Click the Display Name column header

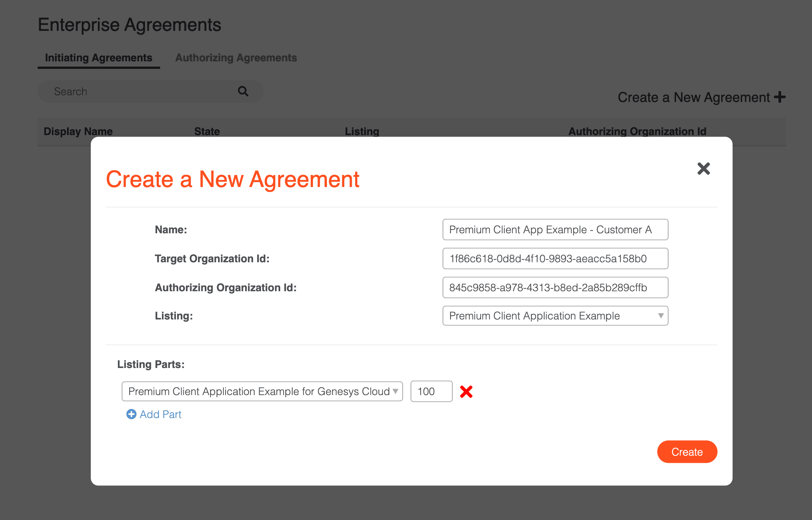click(78, 131)
